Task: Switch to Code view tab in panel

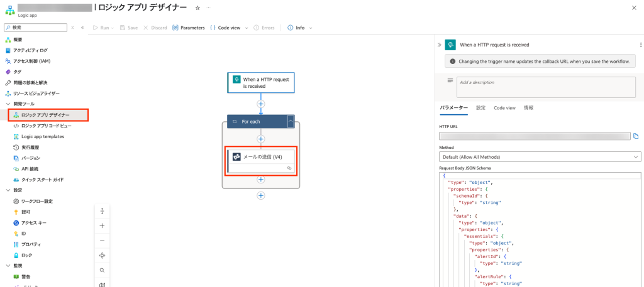Action: coord(504,108)
